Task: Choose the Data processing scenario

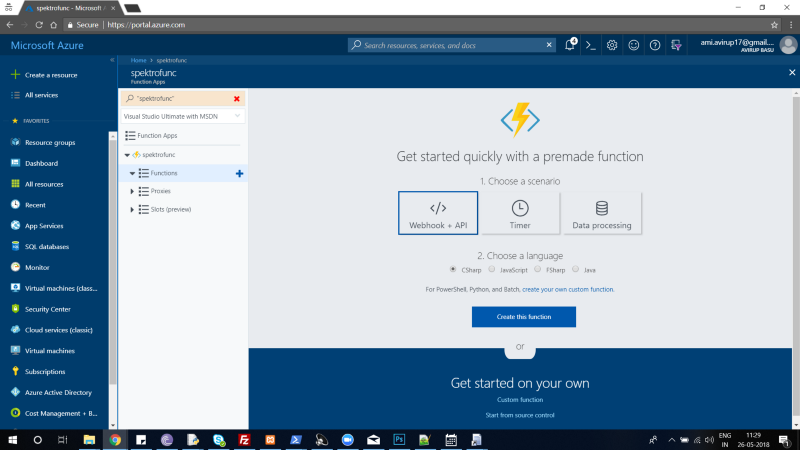Action: tap(602, 213)
